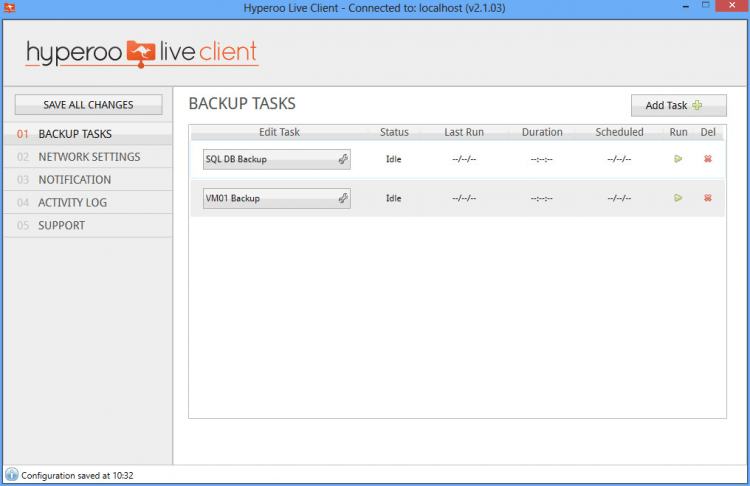Delete the VM01 Backup task

(x=708, y=198)
